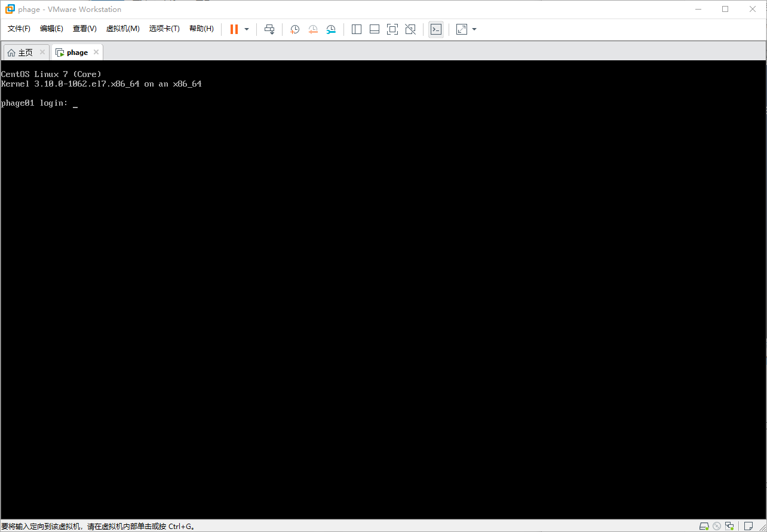The width and height of the screenshot is (767, 532).
Task: Open the 查看(V) menu
Action: click(x=85, y=29)
